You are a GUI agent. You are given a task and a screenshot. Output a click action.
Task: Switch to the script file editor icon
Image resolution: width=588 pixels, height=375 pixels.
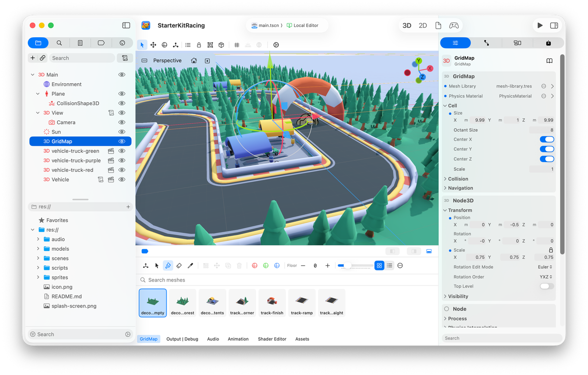438,25
